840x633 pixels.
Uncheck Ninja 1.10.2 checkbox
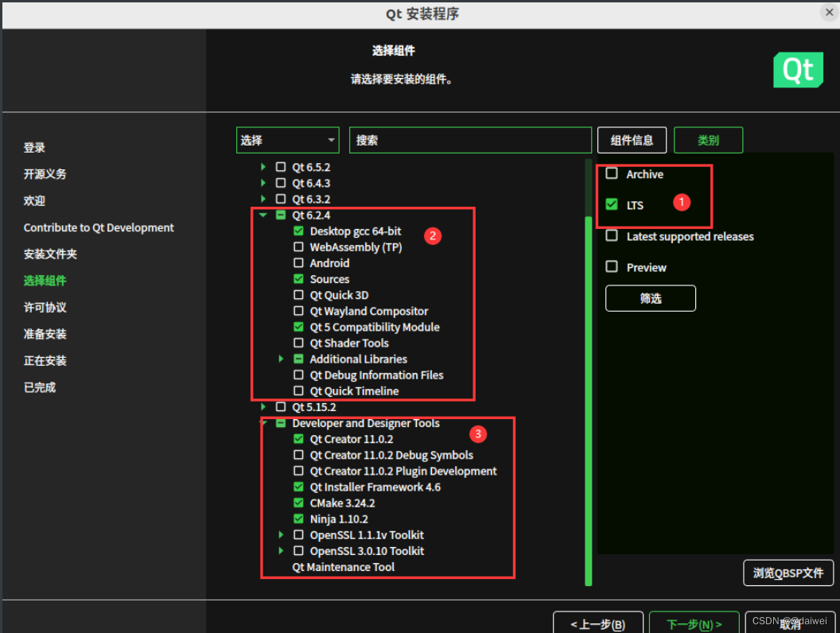point(298,519)
